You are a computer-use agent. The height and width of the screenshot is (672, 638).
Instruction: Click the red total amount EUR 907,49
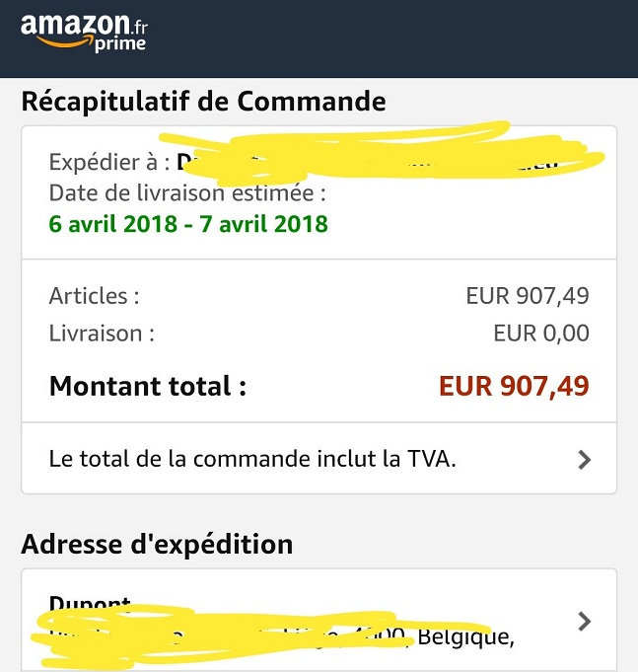(x=514, y=386)
